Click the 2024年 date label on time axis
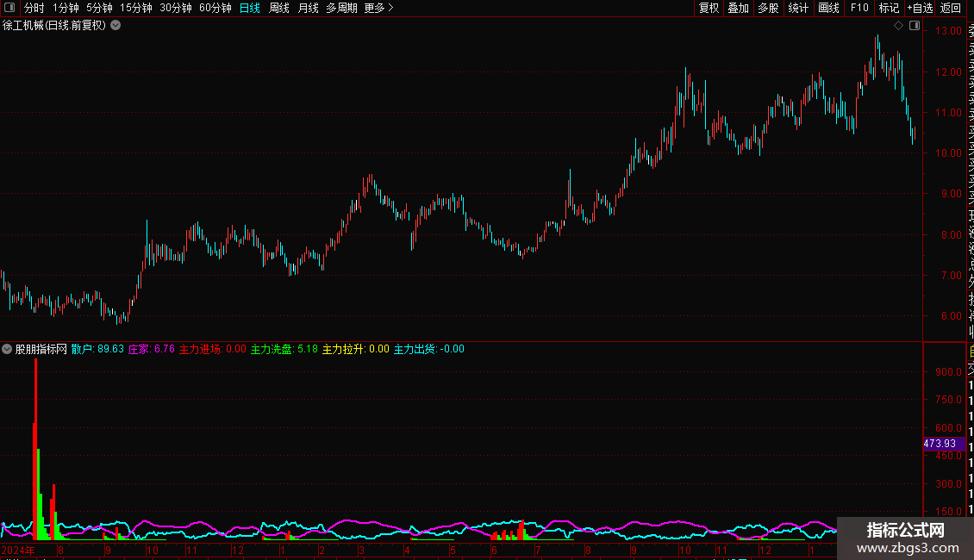The height and width of the screenshot is (560, 974). click(x=18, y=550)
